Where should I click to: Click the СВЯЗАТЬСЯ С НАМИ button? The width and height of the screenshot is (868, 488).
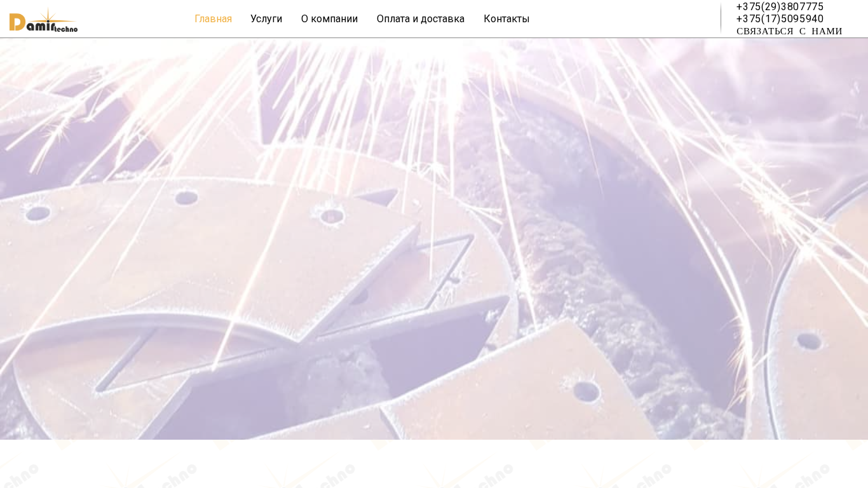point(789,31)
